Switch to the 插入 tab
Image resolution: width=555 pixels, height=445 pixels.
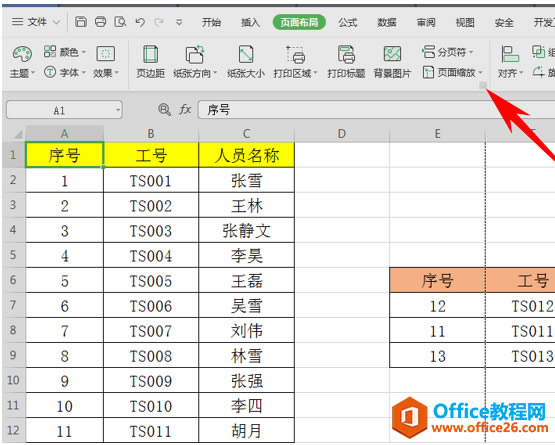(x=250, y=23)
